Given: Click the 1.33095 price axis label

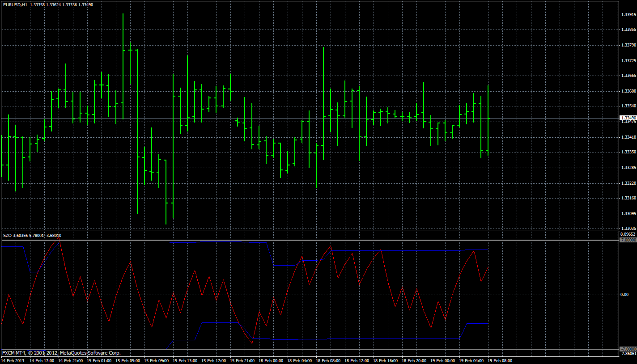Looking at the screenshot, I should [629, 213].
